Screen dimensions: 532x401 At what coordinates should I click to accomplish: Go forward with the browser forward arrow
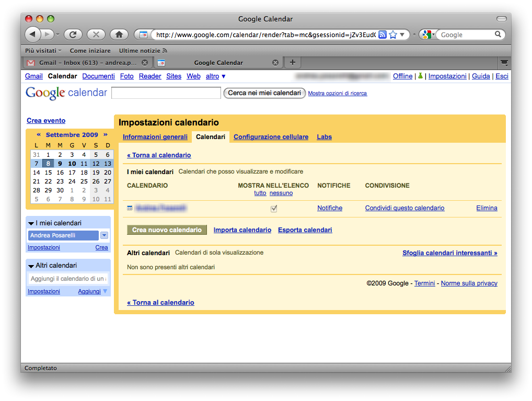coord(48,35)
